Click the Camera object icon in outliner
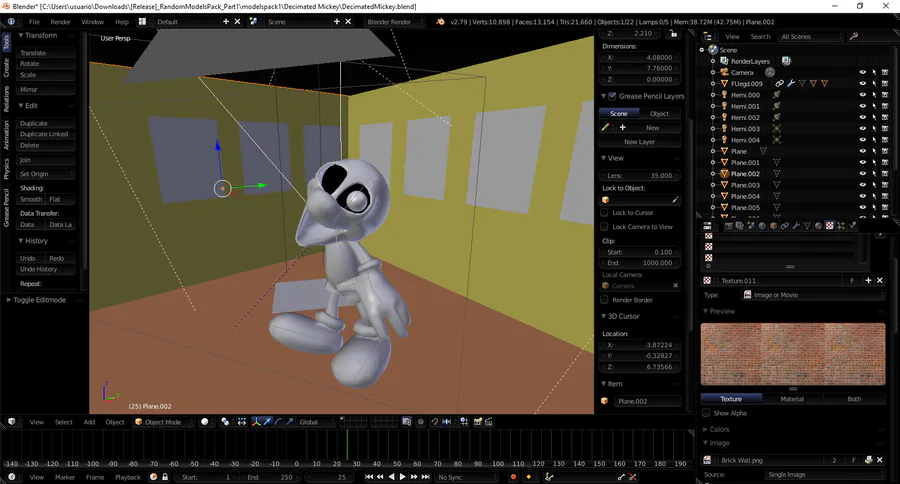The image size is (900, 484). pos(724,72)
